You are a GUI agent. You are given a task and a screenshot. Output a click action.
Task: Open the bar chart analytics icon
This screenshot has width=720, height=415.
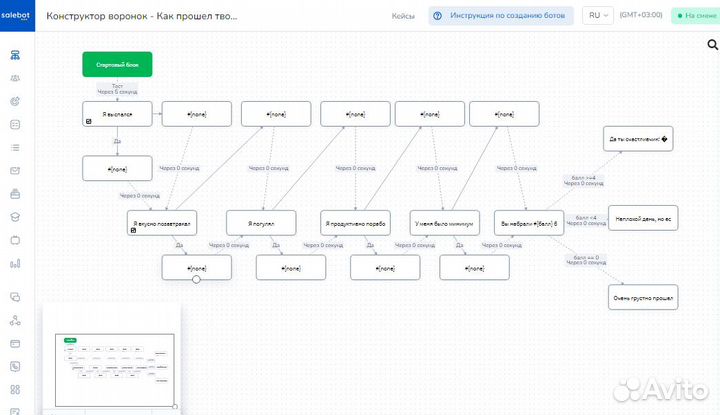[x=15, y=264]
